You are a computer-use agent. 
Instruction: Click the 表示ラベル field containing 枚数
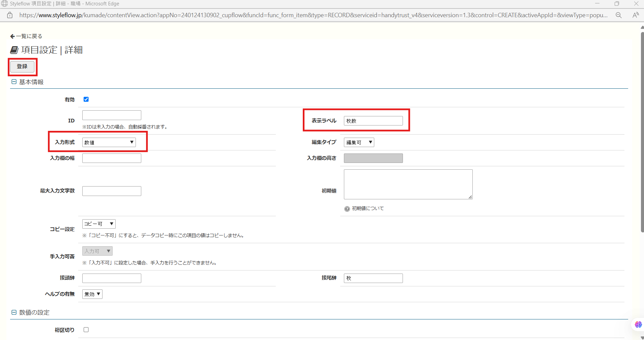[373, 120]
